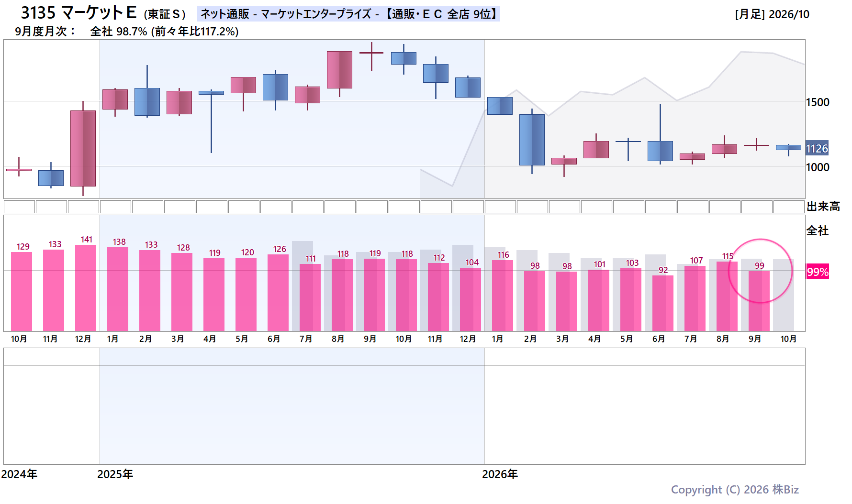The width and height of the screenshot is (852, 504).
Task: Click the 1500 price axis label
Action: click(x=818, y=102)
